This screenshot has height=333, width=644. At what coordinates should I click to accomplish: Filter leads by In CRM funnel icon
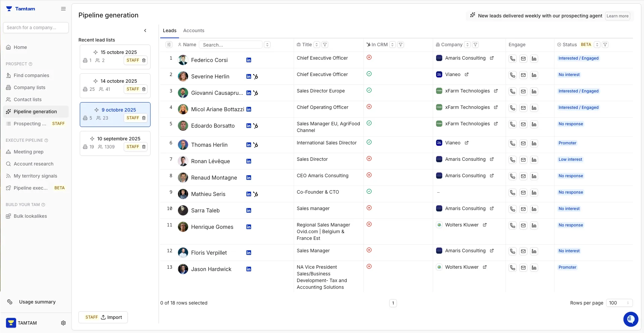tap(401, 45)
